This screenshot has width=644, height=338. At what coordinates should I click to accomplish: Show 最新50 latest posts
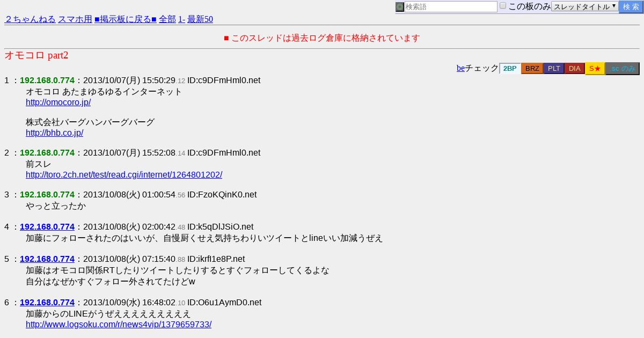(x=200, y=19)
